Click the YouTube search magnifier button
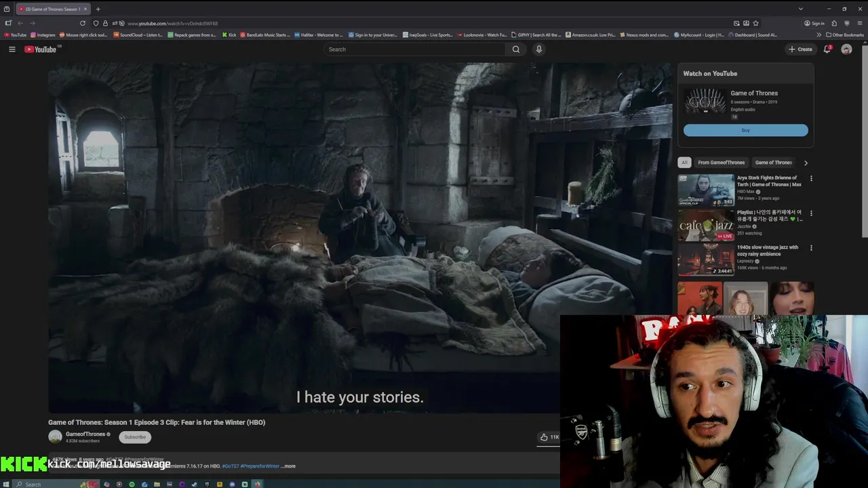868x488 pixels. pos(516,49)
